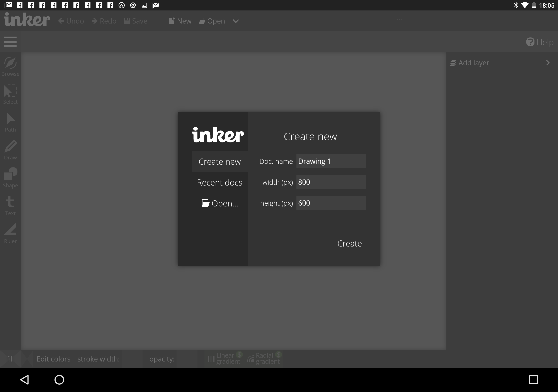The width and height of the screenshot is (558, 392).
Task: Focus the width (px) field
Action: tap(331, 182)
